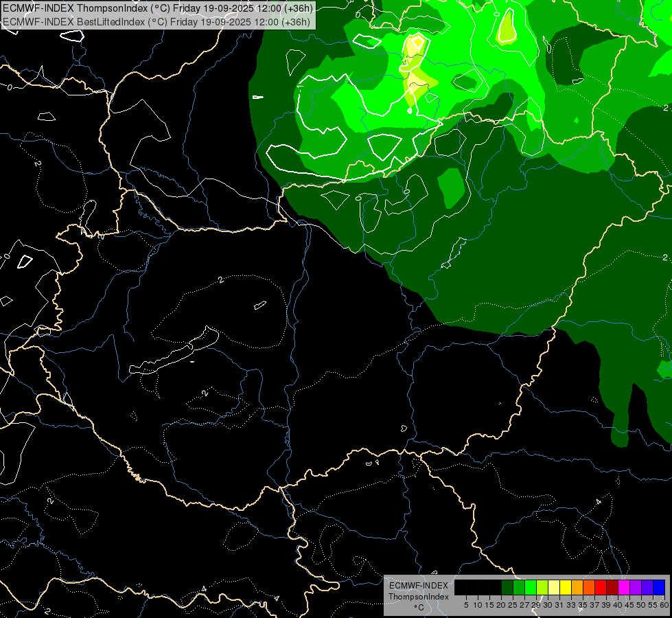Select the orange-red 35-37 legend swatch
The image size is (672, 618).
[x=589, y=587]
